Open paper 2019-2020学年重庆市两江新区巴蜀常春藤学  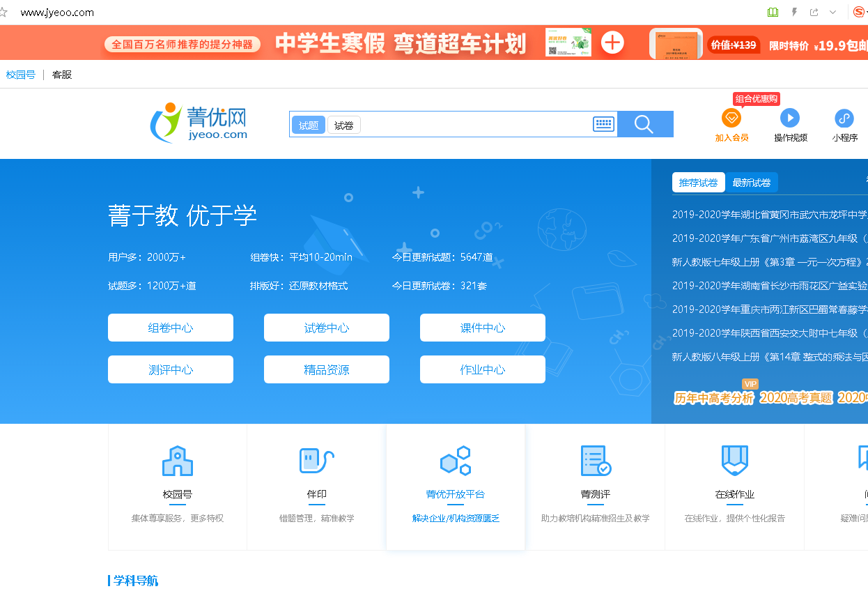[x=770, y=309]
